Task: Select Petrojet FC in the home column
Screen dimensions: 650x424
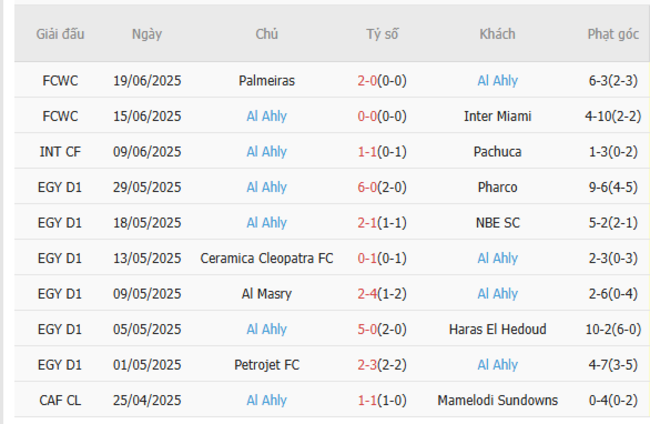Action: coord(267,364)
